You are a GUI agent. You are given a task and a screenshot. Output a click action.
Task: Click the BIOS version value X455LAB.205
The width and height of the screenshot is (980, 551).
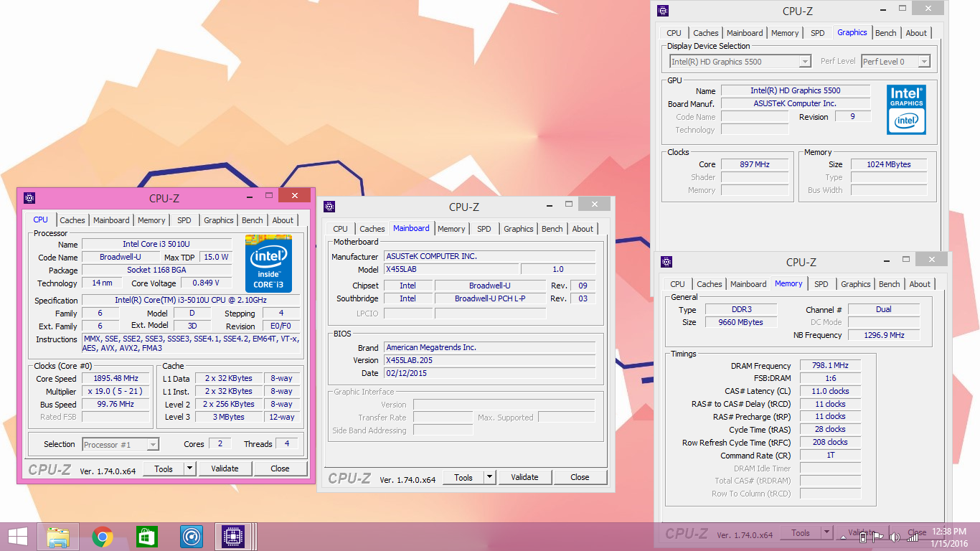point(490,360)
